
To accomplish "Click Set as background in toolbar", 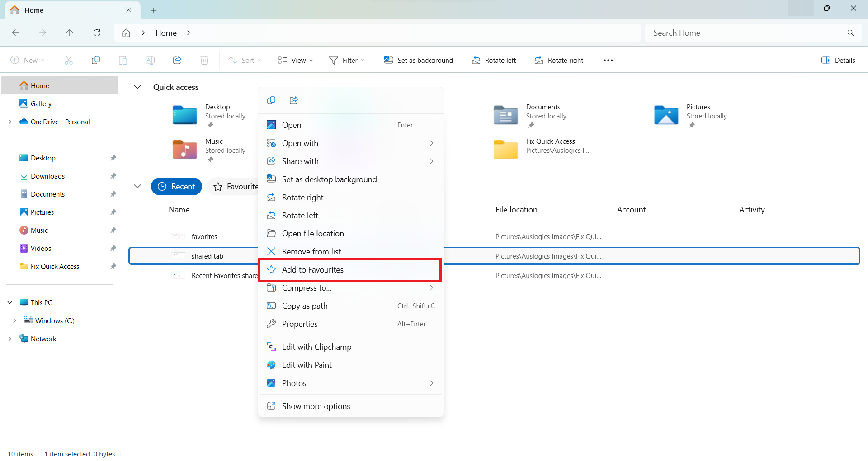I will click(x=419, y=60).
